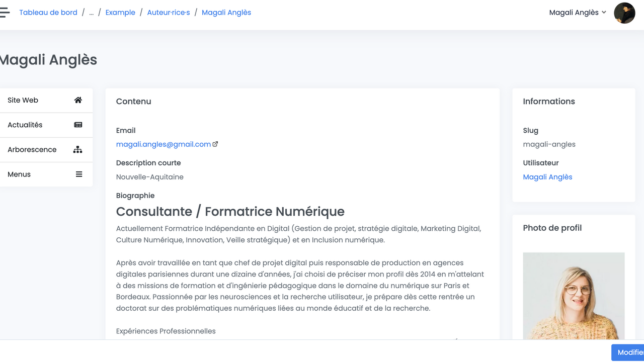Click the external link icon after email

point(215,144)
